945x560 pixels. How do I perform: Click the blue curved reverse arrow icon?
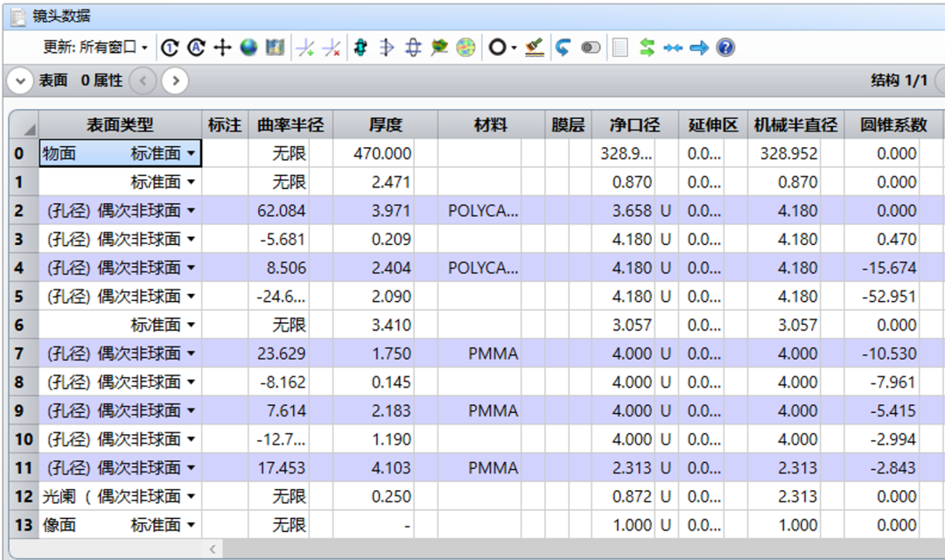pos(563,47)
